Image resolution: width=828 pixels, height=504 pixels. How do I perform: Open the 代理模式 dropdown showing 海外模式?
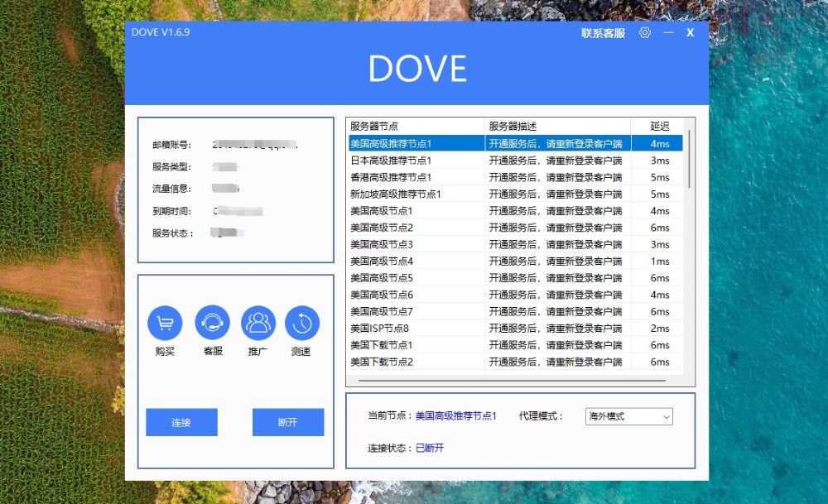pyautogui.click(x=629, y=416)
